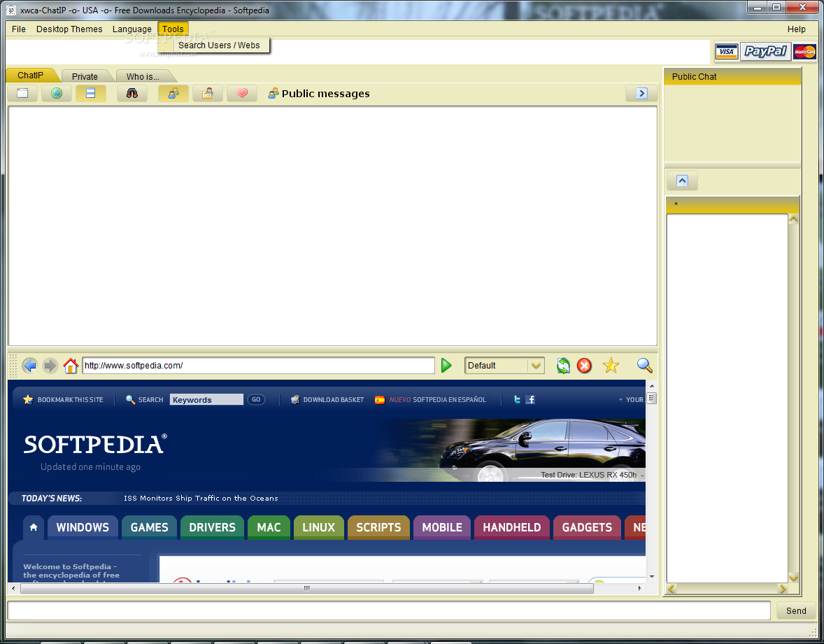Click the yellow star bookmark icon
824x644 pixels.
(611, 365)
